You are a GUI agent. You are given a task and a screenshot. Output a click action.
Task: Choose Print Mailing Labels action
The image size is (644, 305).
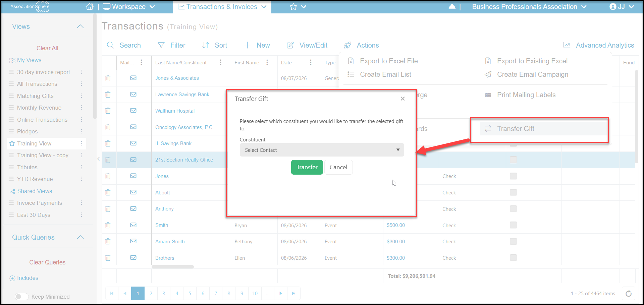pyautogui.click(x=520, y=95)
